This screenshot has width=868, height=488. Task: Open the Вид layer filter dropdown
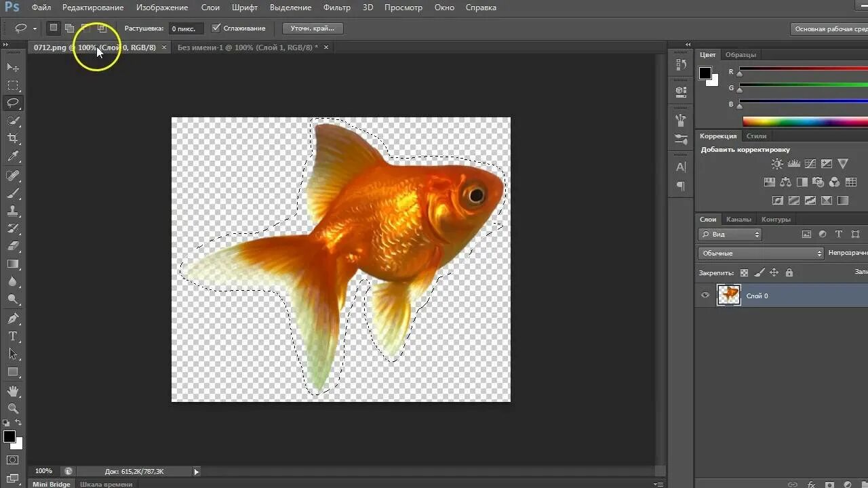[x=730, y=235]
